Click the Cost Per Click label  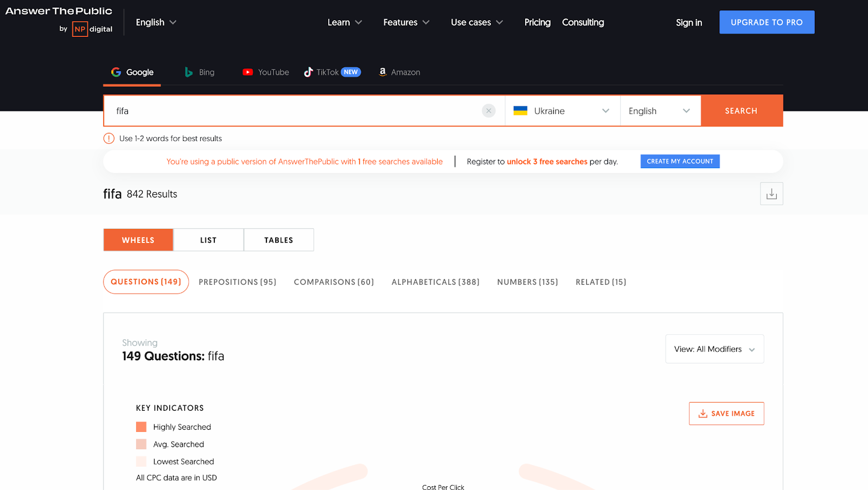(x=443, y=487)
